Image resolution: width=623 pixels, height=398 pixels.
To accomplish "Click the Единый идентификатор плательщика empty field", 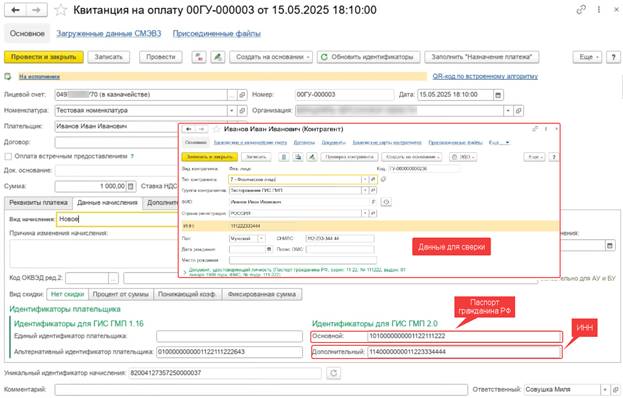I will (229, 336).
